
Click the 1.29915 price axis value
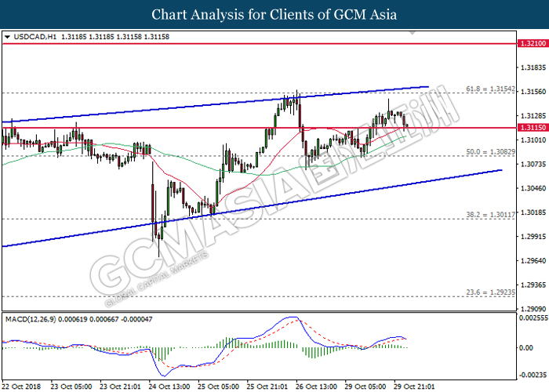pyautogui.click(x=533, y=237)
